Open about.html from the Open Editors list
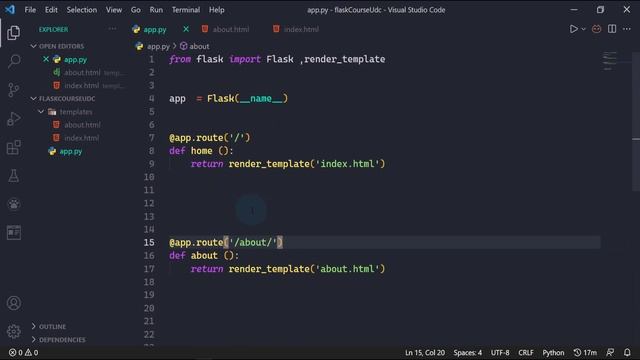640x360 pixels. tap(82, 72)
